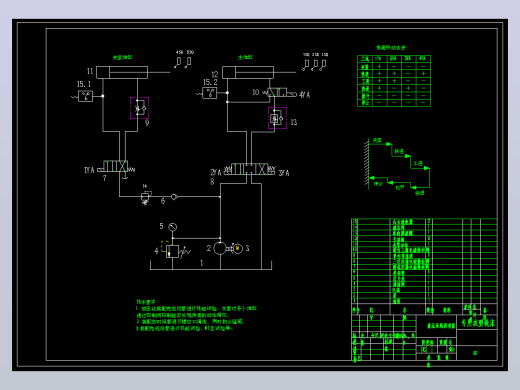
Task: Select the electric motor symbol labeled 3
Action: click(237, 248)
